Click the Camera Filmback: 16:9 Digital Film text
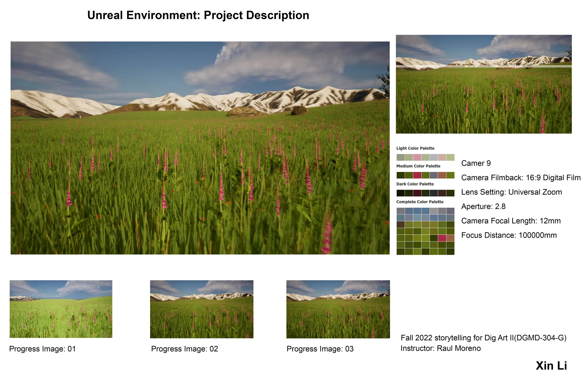The height and width of the screenshot is (380, 588). (x=521, y=178)
